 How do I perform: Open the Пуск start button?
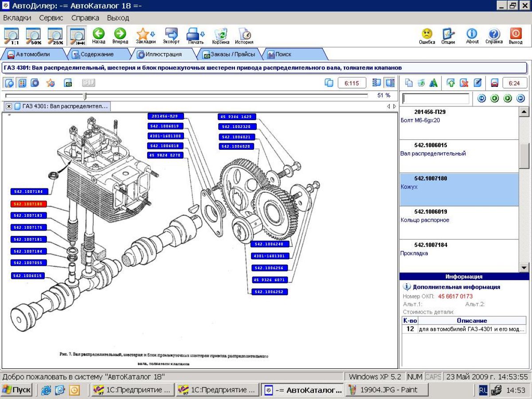(x=16, y=390)
